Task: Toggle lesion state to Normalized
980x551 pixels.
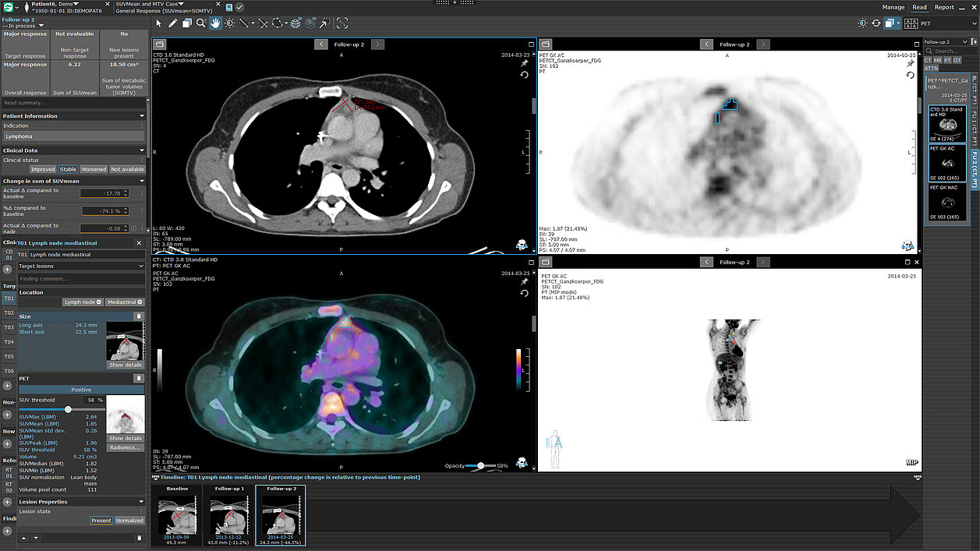Action: (x=129, y=521)
